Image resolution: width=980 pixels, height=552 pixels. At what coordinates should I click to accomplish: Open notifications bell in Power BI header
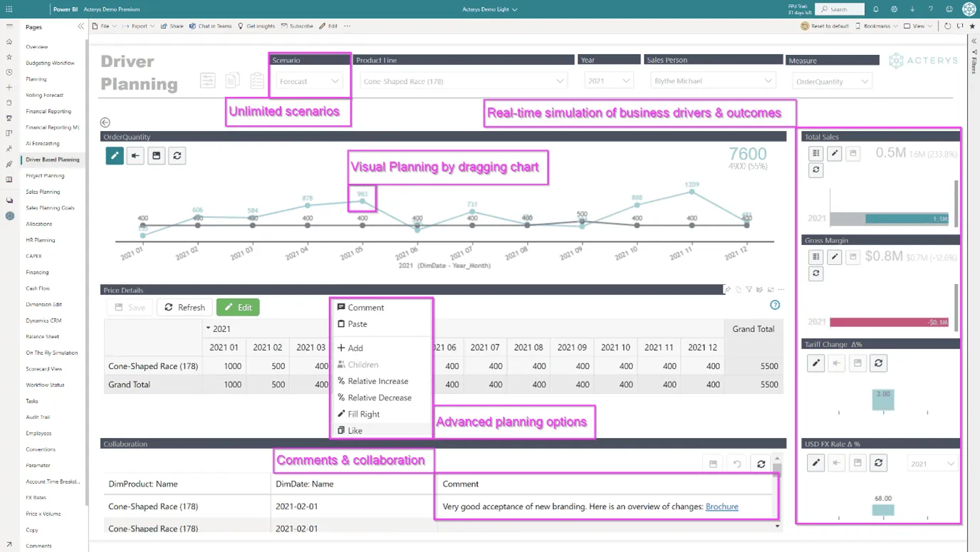(875, 9)
